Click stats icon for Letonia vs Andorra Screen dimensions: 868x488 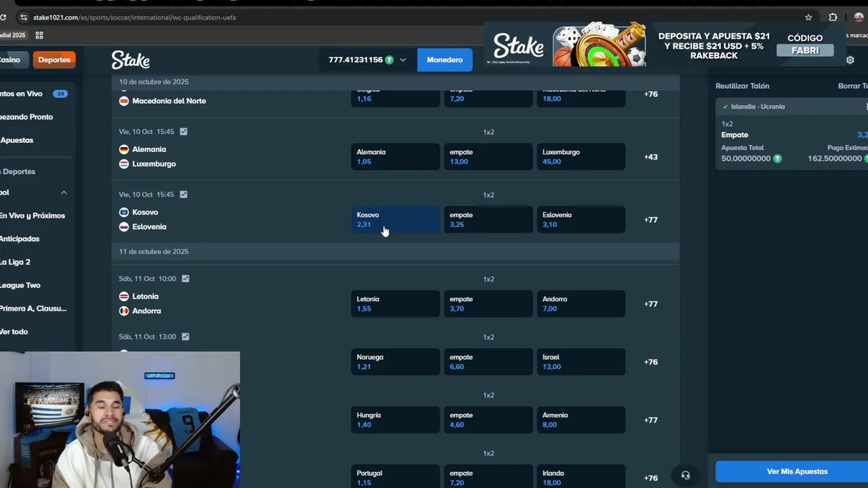click(186, 279)
